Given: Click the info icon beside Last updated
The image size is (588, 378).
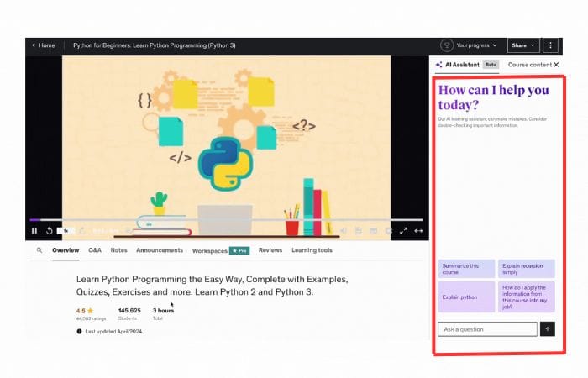Looking at the screenshot, I should 79,332.
